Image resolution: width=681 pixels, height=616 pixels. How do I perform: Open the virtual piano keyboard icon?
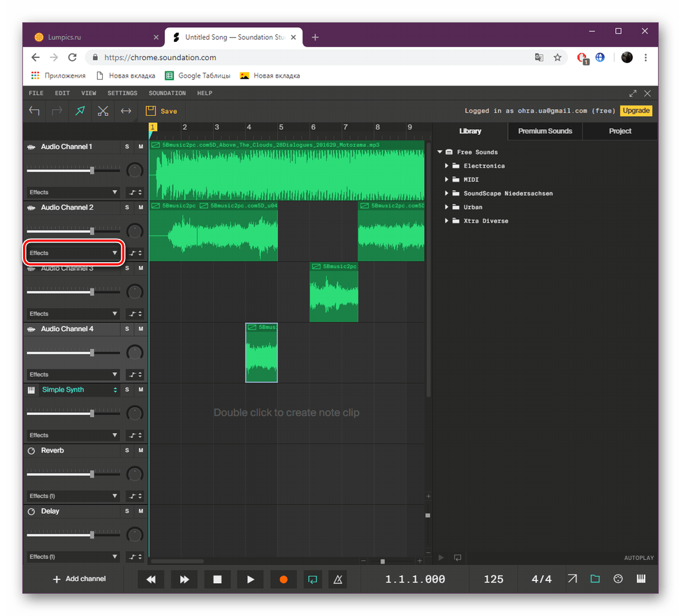point(640,579)
